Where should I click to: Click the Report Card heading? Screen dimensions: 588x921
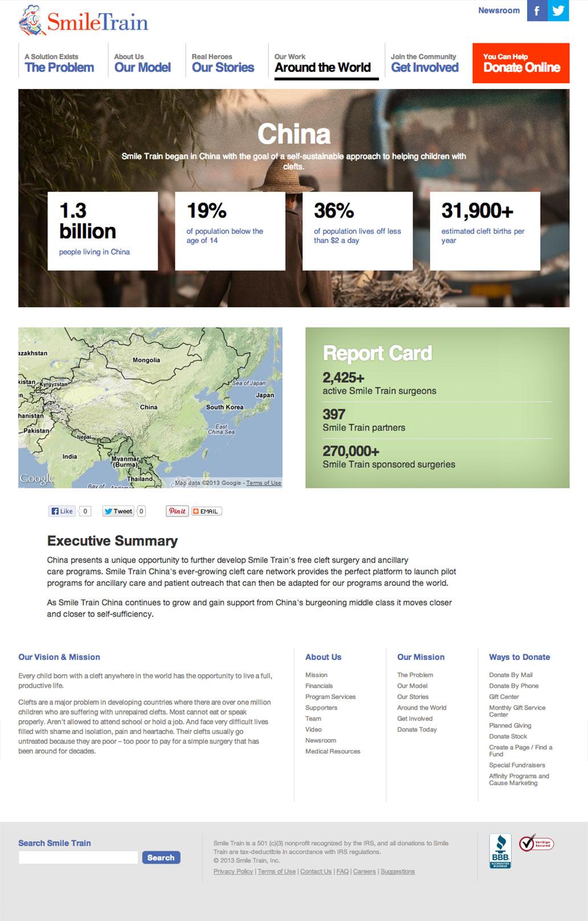(x=377, y=353)
